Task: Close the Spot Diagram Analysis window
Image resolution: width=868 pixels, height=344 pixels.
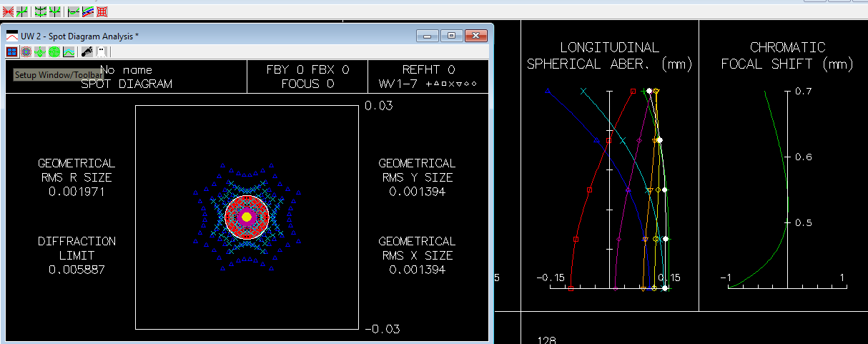Action: click(x=475, y=35)
